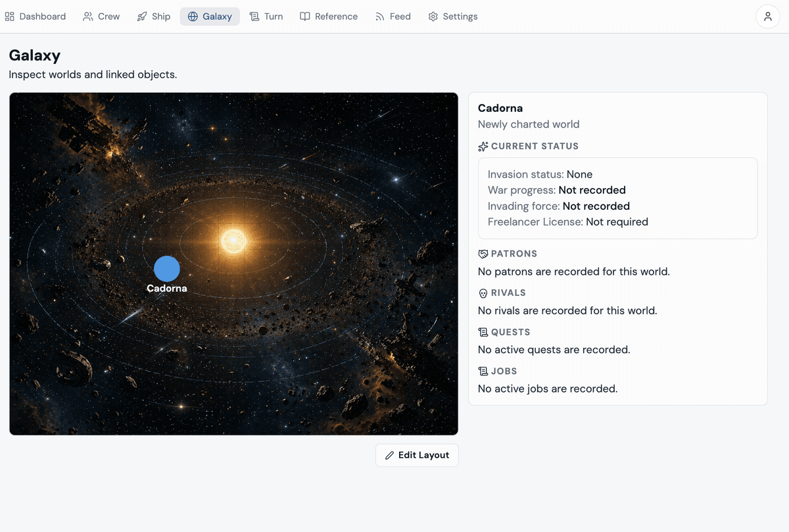Click the handshake icon beside Patrons
Viewport: 789px width, 532px height.
[x=483, y=254]
